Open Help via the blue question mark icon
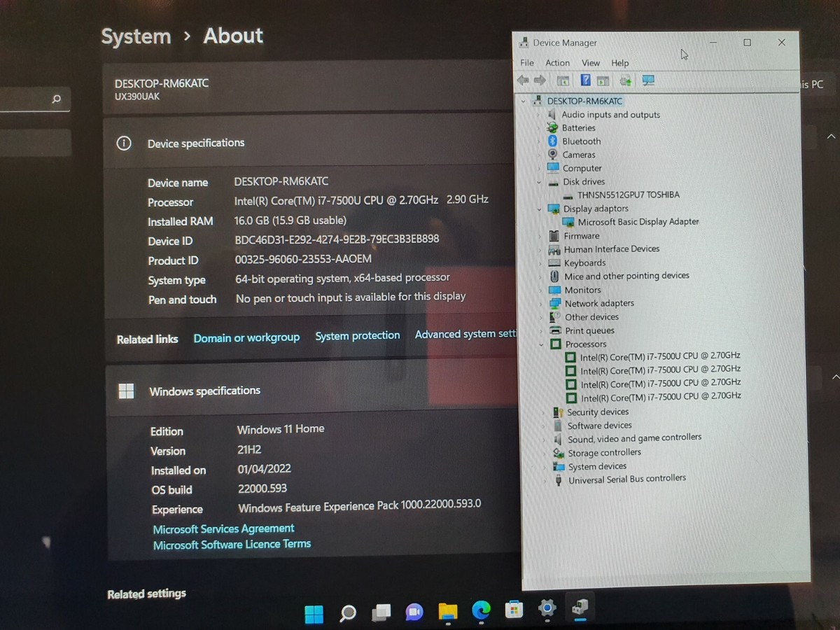Image resolution: width=840 pixels, height=630 pixels. (x=585, y=80)
